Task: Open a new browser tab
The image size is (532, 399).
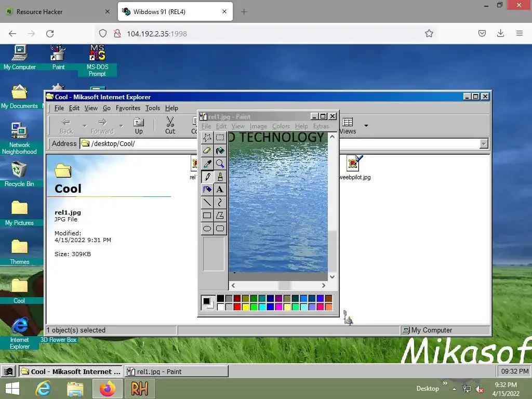Action: tap(244, 11)
